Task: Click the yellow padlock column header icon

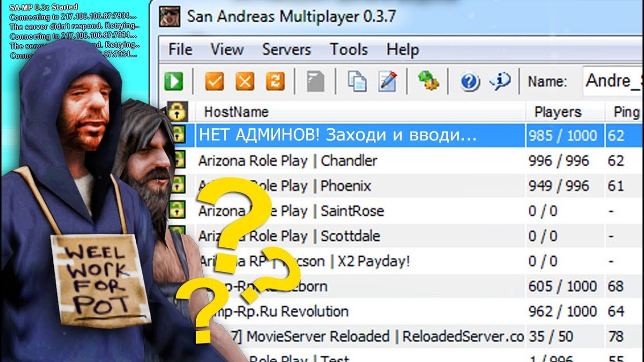Action: [178, 111]
